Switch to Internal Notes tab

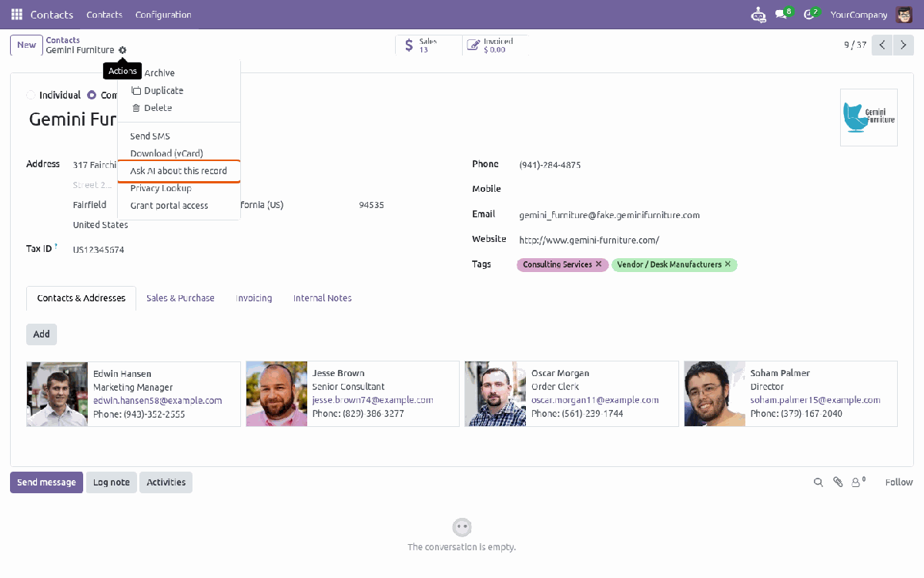(x=323, y=298)
